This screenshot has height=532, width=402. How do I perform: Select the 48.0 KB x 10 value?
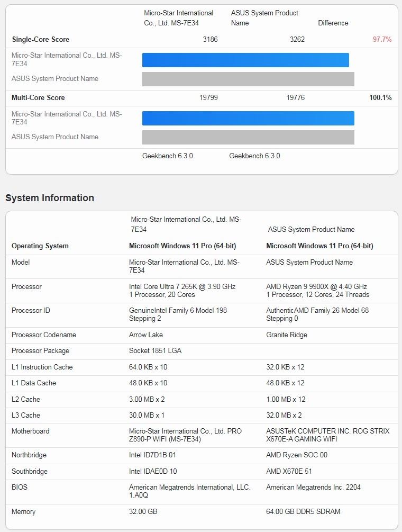pos(148,383)
